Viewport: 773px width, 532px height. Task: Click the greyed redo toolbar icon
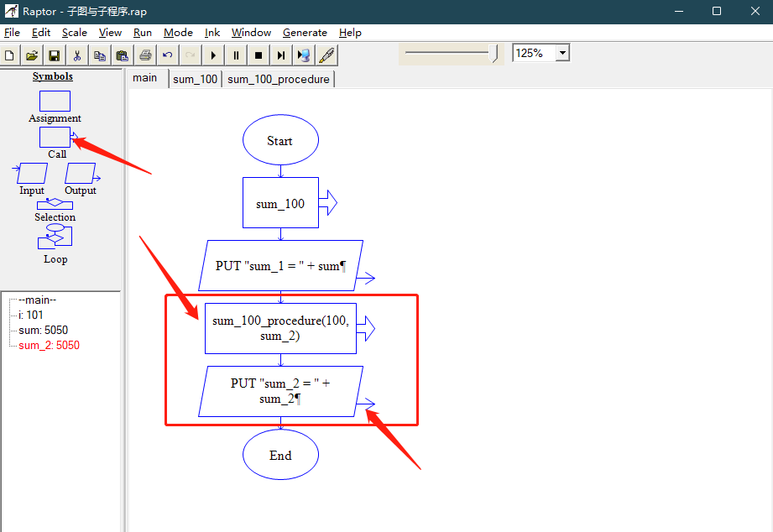191,55
